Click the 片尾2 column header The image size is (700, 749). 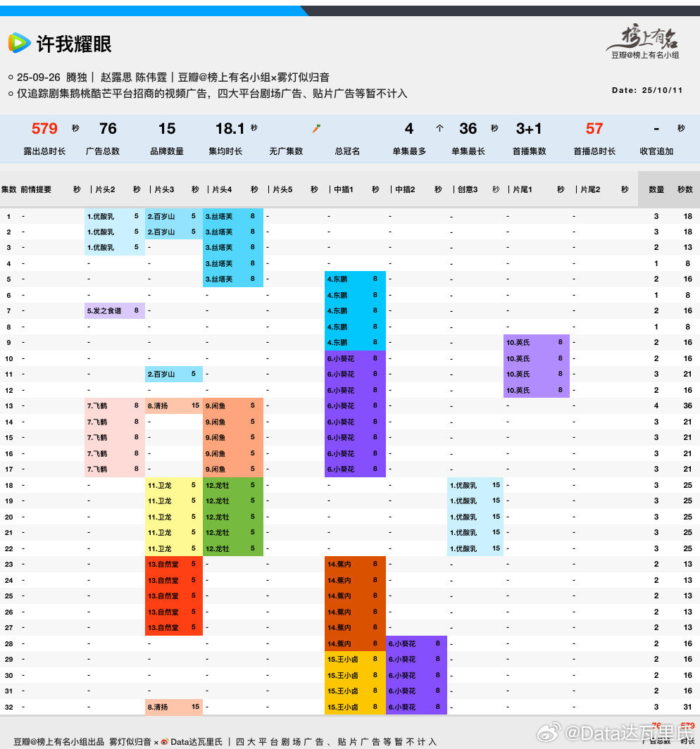(x=591, y=189)
